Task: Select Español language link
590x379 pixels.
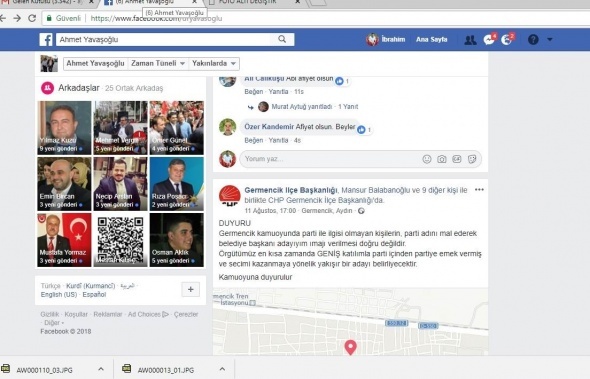Action: pos(94,295)
